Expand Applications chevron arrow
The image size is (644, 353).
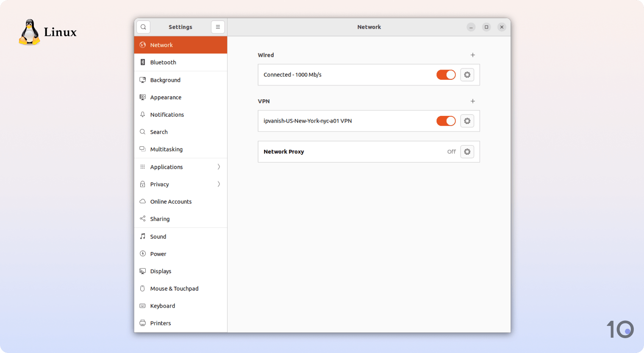(x=219, y=167)
